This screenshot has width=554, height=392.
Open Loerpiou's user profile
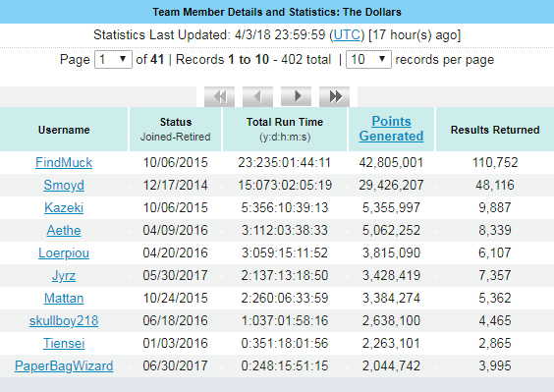(64, 253)
